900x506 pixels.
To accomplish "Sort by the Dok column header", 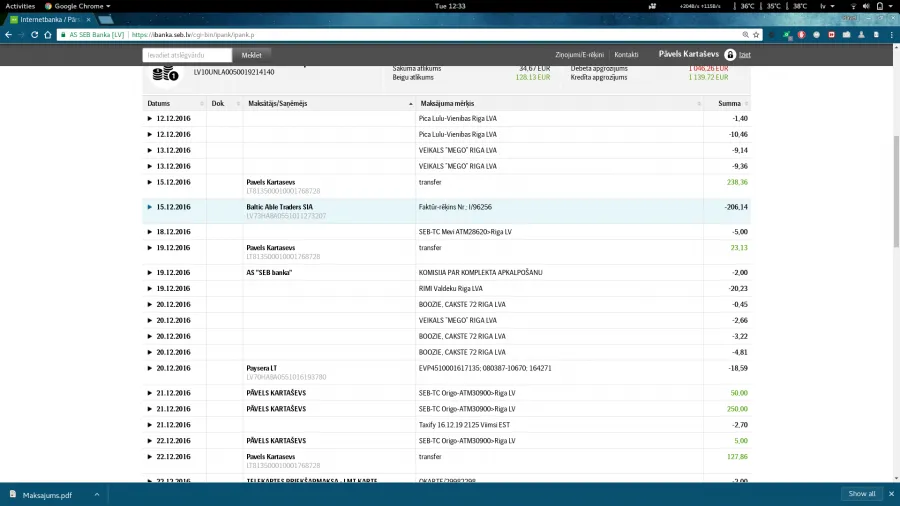I will pyautogui.click(x=224, y=104).
